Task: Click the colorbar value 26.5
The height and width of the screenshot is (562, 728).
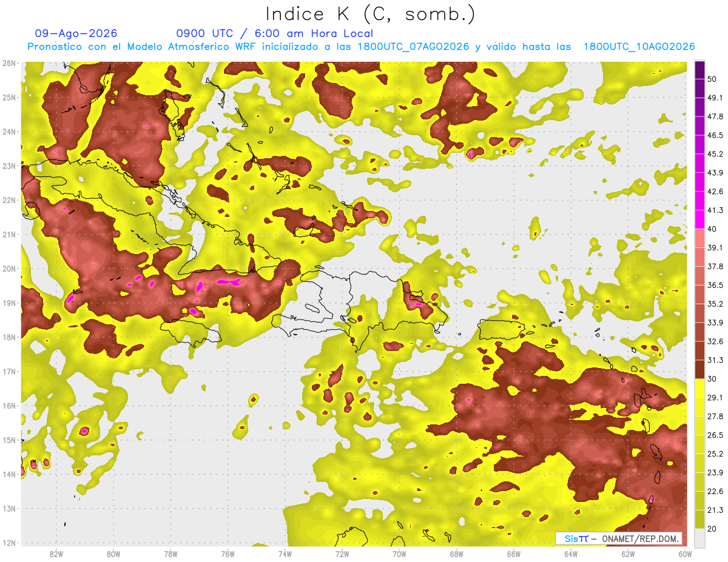Action: tap(715, 436)
